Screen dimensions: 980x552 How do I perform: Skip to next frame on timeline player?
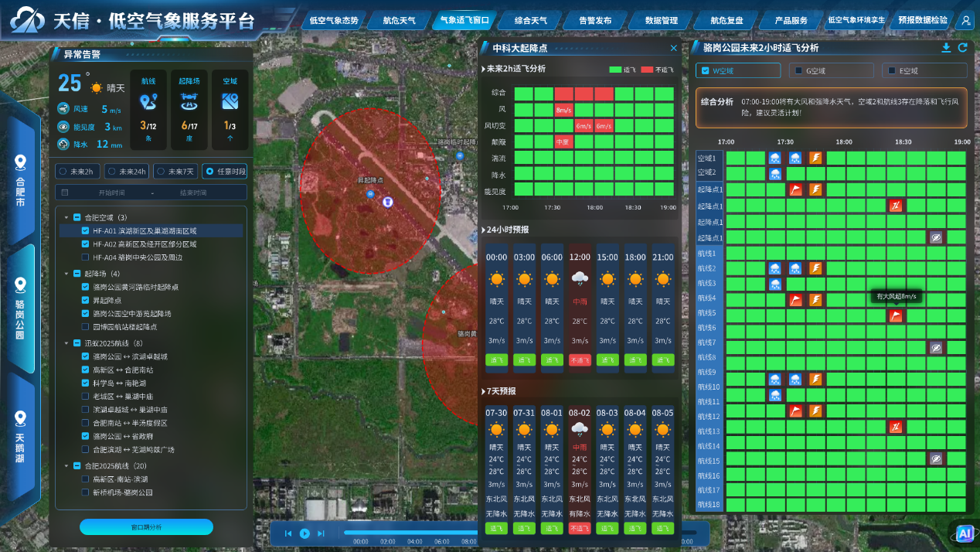(322, 533)
